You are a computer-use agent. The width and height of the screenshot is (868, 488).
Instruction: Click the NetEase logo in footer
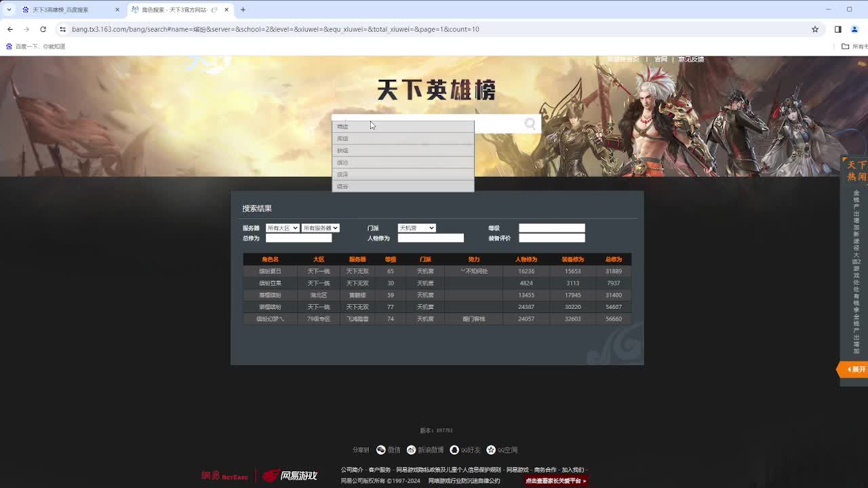[224, 476]
